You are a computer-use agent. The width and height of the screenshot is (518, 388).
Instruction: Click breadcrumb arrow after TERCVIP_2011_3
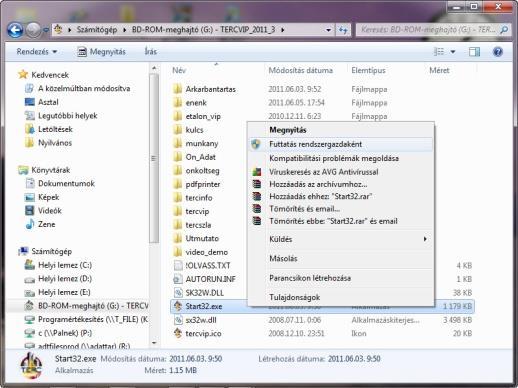pos(283,30)
